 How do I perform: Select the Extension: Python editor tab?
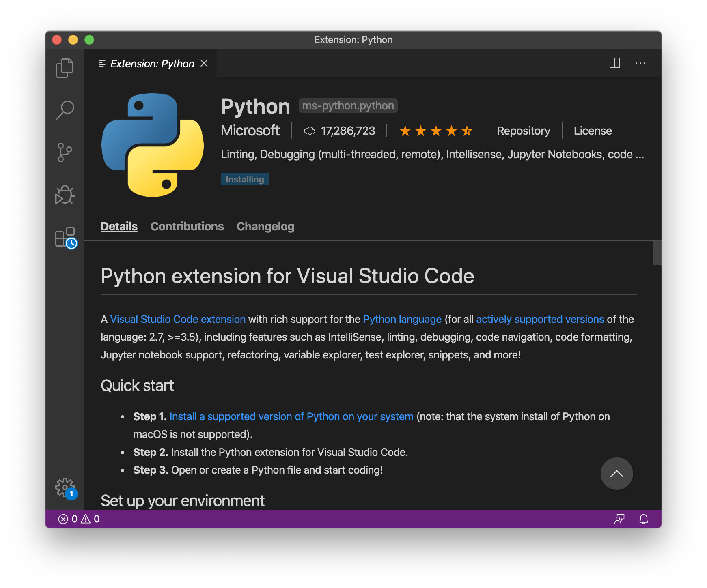[x=151, y=63]
